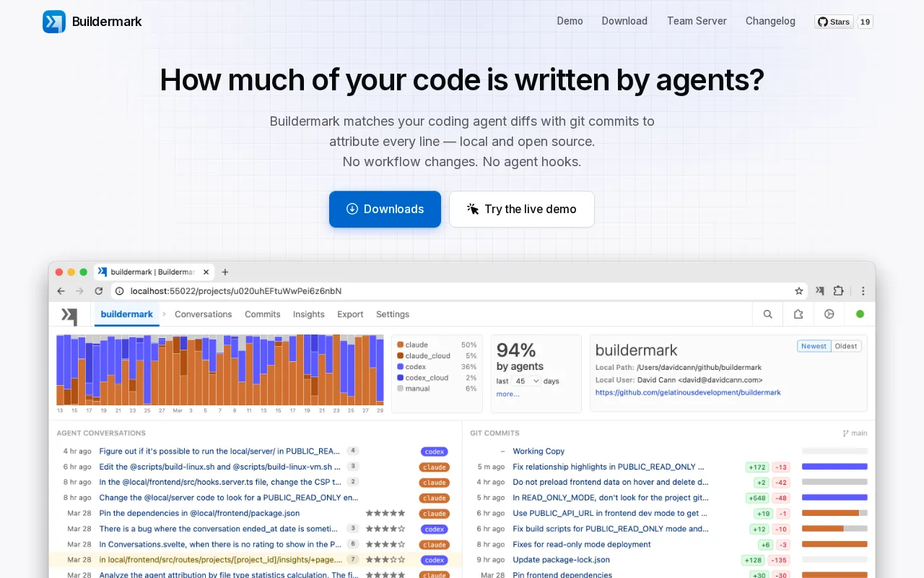Click the green status dot
Image resolution: width=924 pixels, height=578 pixels.
(860, 314)
